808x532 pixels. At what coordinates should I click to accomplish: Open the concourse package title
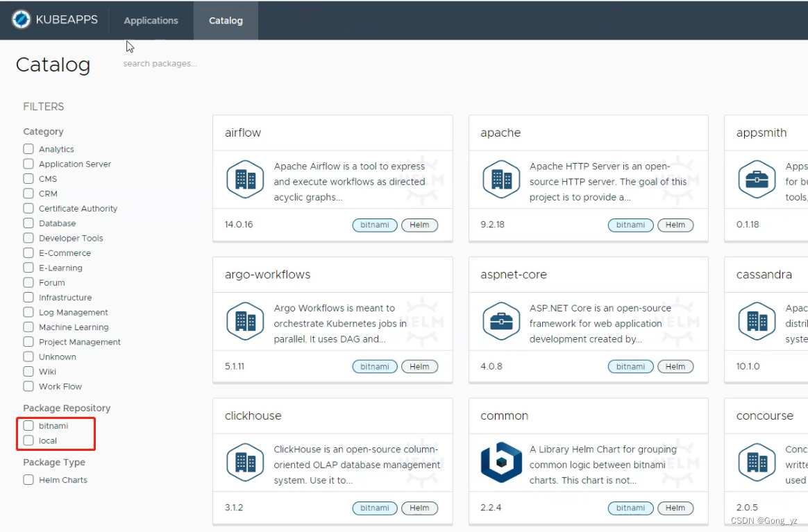pyautogui.click(x=765, y=415)
